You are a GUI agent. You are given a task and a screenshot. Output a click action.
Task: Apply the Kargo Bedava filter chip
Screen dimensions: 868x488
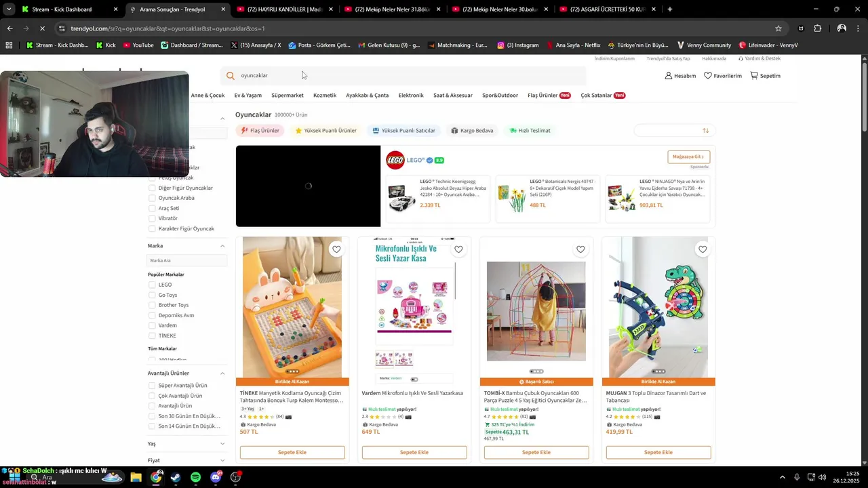click(472, 131)
